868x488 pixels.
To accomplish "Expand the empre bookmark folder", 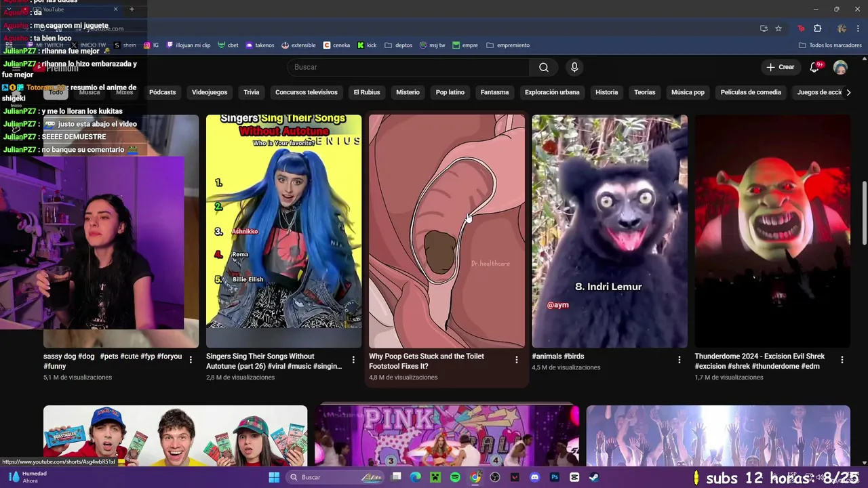I will tap(465, 45).
